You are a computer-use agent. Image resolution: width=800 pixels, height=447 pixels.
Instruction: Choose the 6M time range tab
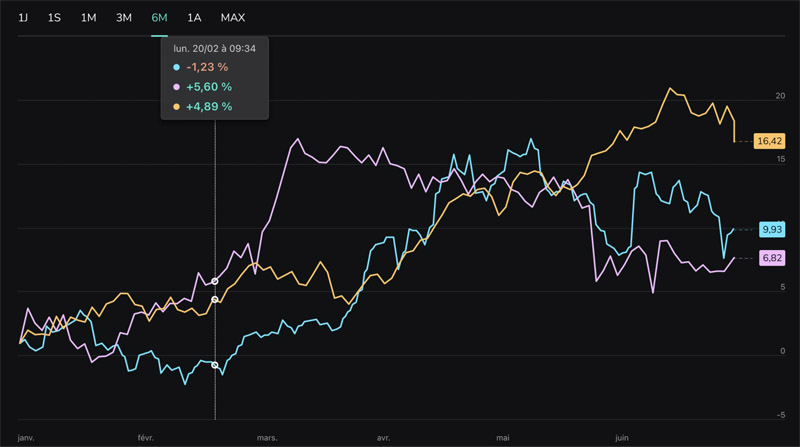pos(159,18)
